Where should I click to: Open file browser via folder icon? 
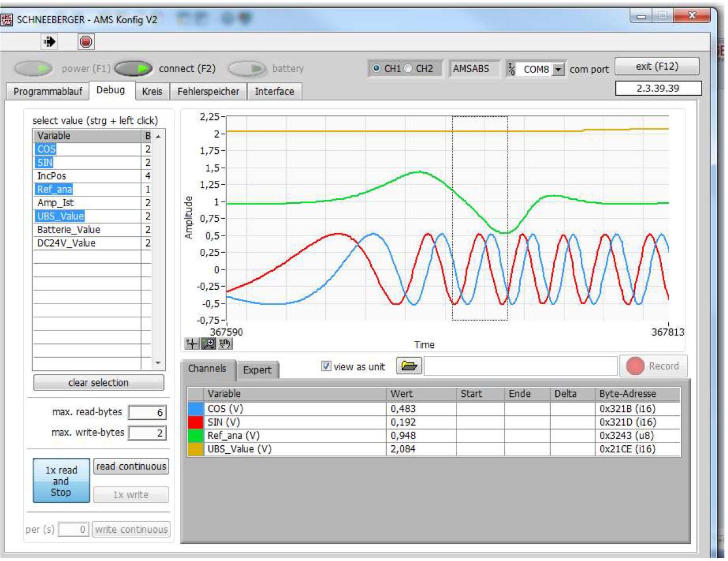pyautogui.click(x=409, y=366)
